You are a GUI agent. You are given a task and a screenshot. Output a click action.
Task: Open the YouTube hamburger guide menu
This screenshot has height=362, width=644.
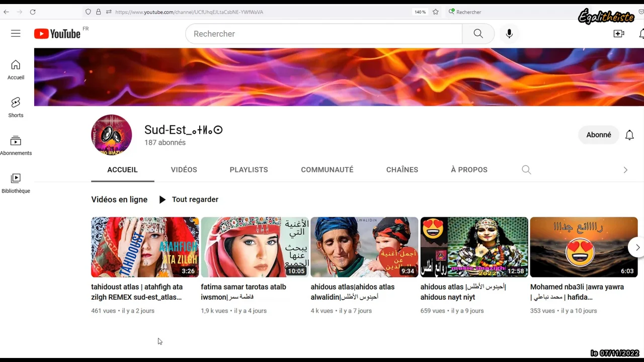pos(16,34)
